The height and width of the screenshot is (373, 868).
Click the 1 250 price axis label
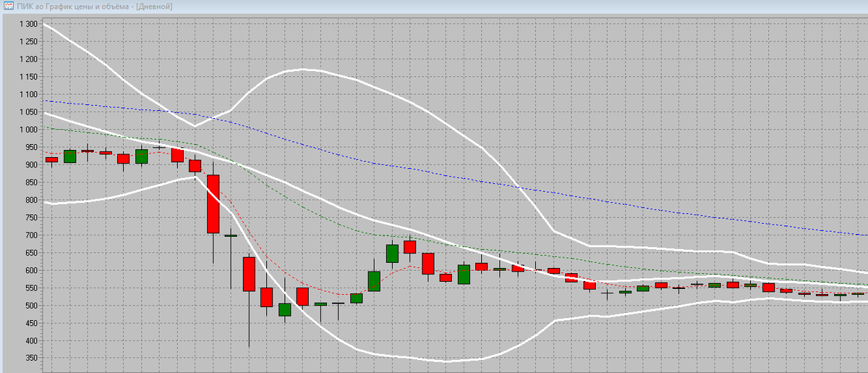click(28, 41)
